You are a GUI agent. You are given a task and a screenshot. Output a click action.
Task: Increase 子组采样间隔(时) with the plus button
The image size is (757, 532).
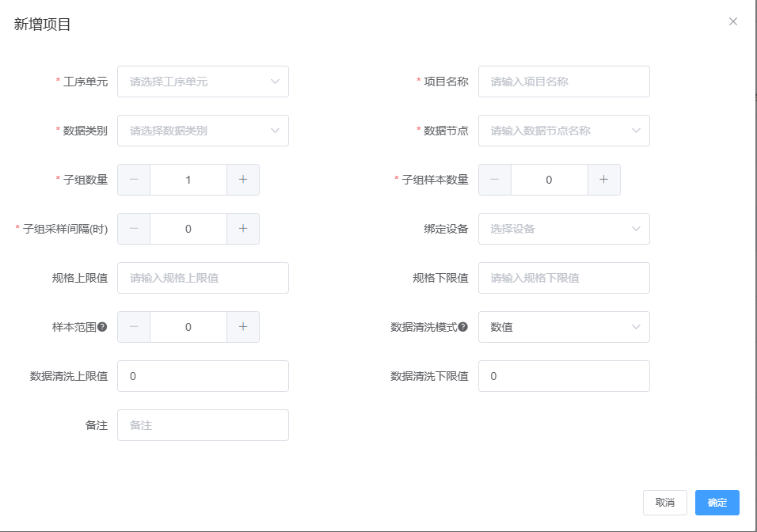[x=243, y=229]
